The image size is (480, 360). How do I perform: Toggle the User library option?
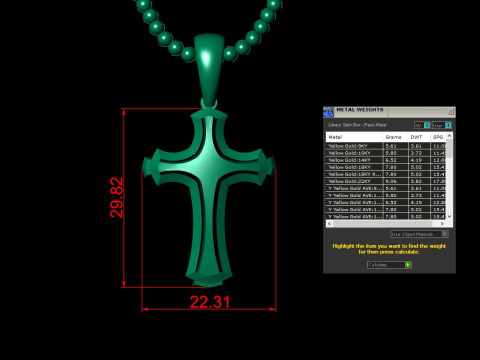click(x=442, y=125)
